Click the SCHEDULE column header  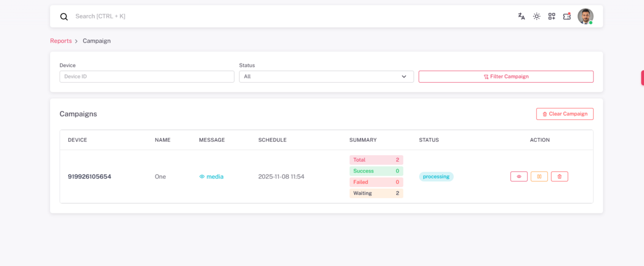(272, 140)
